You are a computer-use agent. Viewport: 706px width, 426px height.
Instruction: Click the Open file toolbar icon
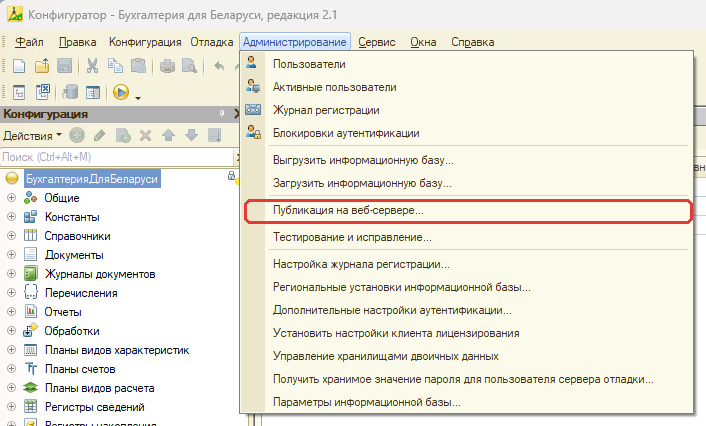click(x=42, y=66)
